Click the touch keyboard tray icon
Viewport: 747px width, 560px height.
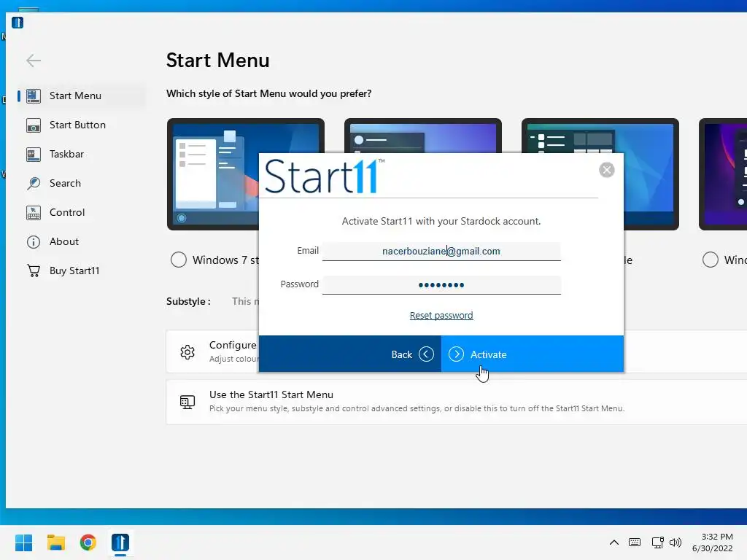[x=635, y=542]
